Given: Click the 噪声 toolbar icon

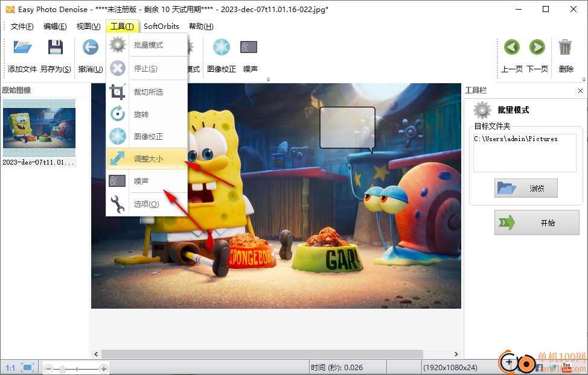Looking at the screenshot, I should click(x=249, y=47).
